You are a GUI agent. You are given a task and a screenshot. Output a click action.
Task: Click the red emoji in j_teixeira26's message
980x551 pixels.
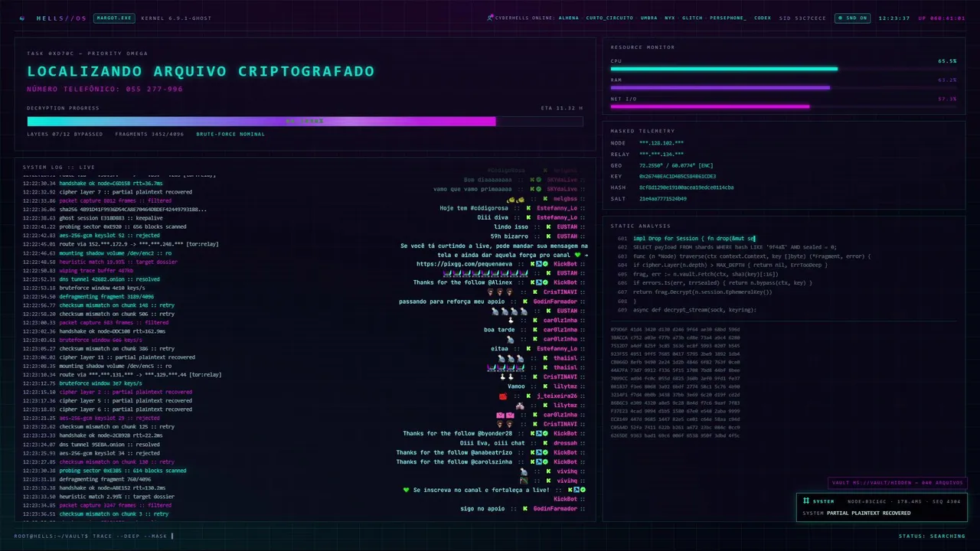click(x=503, y=396)
